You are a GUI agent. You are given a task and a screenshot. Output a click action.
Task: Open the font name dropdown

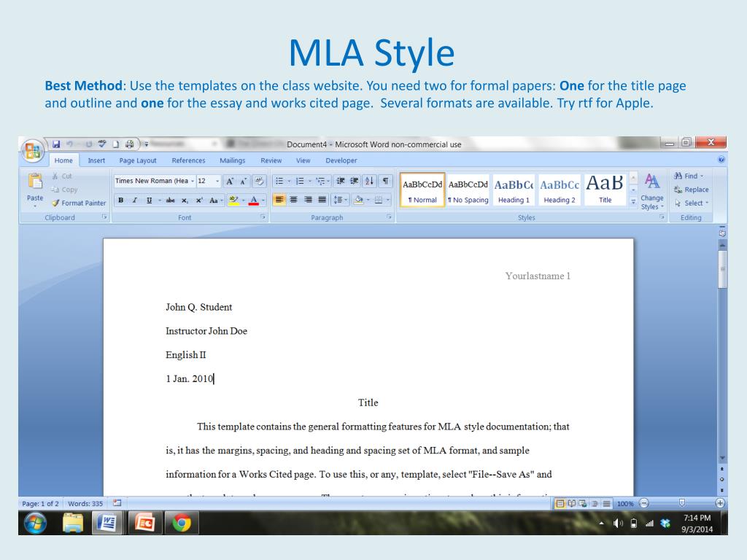[x=193, y=181]
